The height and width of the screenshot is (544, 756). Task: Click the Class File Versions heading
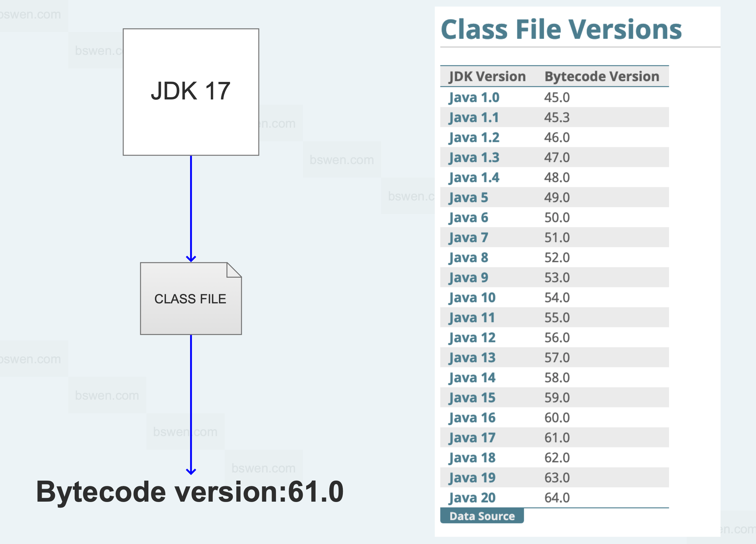click(x=561, y=29)
